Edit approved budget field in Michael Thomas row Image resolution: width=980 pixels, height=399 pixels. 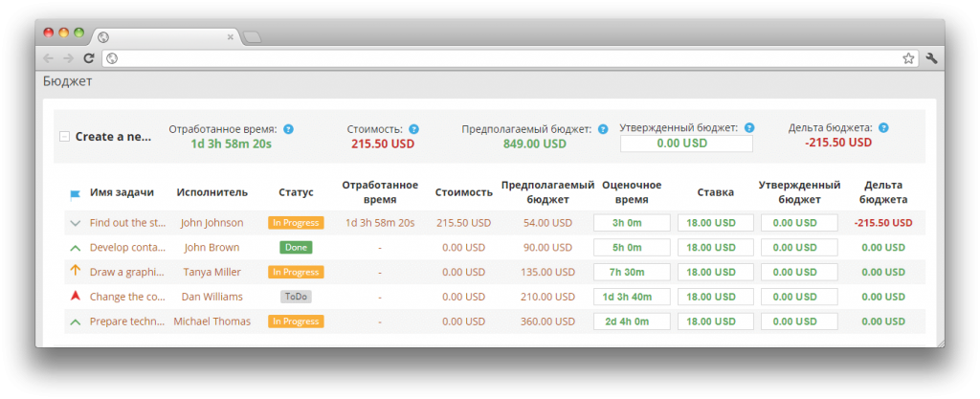click(799, 321)
